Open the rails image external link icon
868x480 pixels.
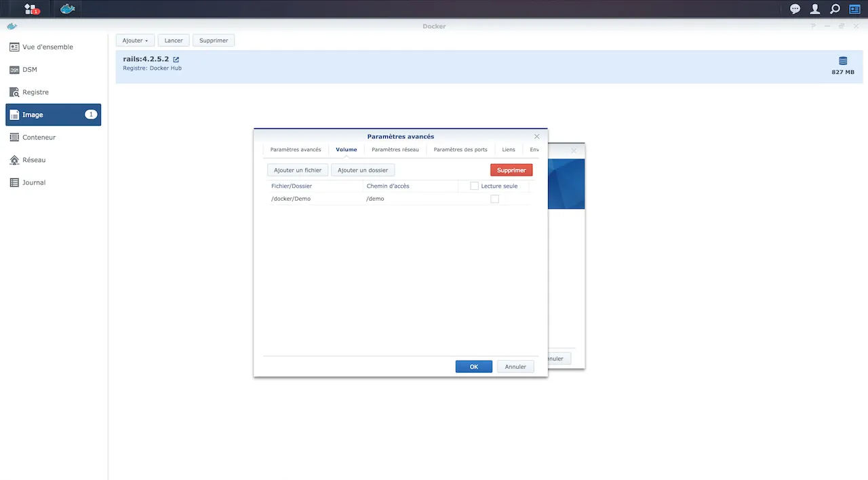pos(176,60)
